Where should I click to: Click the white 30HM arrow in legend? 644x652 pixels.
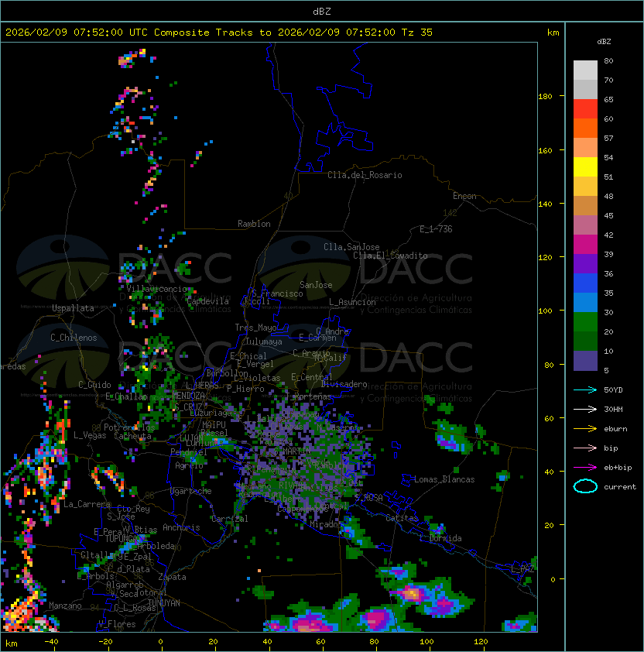(585, 409)
